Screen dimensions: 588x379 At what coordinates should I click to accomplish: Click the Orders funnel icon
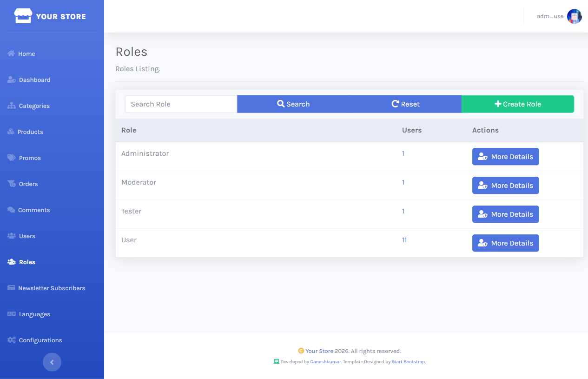click(12, 184)
